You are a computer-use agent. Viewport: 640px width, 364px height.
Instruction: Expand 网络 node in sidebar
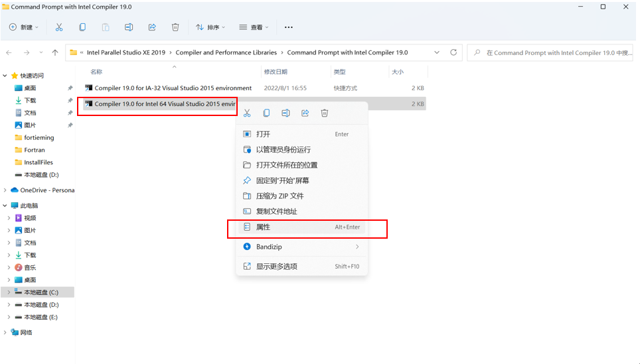(x=5, y=333)
